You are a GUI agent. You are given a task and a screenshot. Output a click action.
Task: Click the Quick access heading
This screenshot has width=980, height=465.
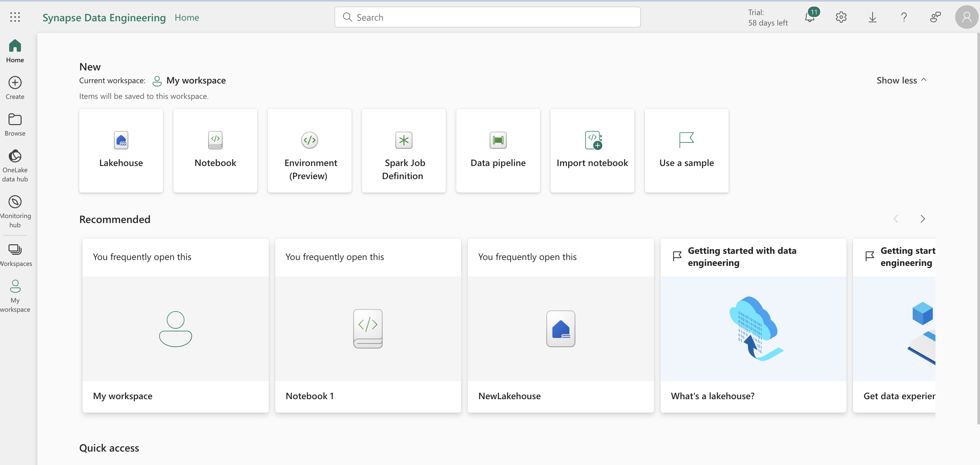point(109,448)
